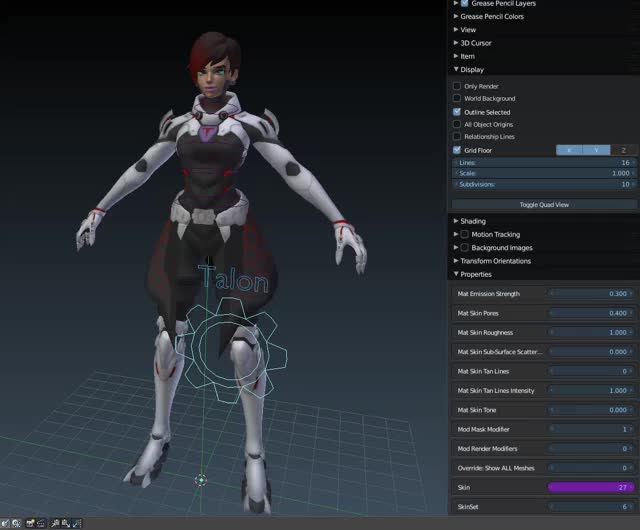Collapse the Display panel
This screenshot has height=530, width=640.
[456, 69]
